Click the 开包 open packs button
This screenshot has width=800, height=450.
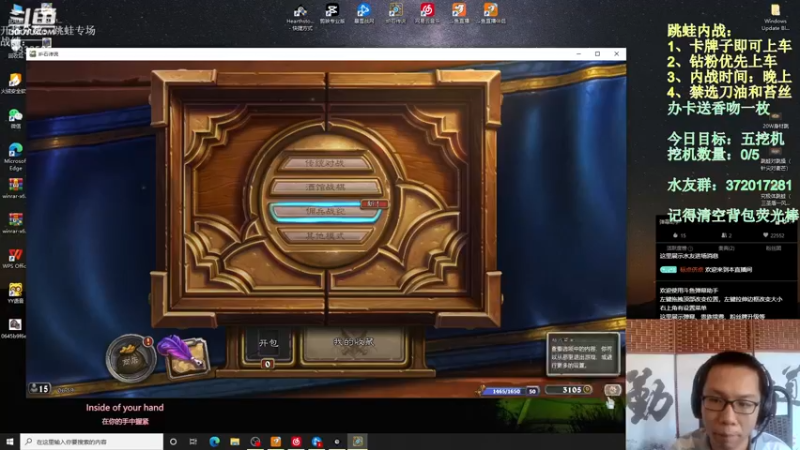click(x=268, y=343)
